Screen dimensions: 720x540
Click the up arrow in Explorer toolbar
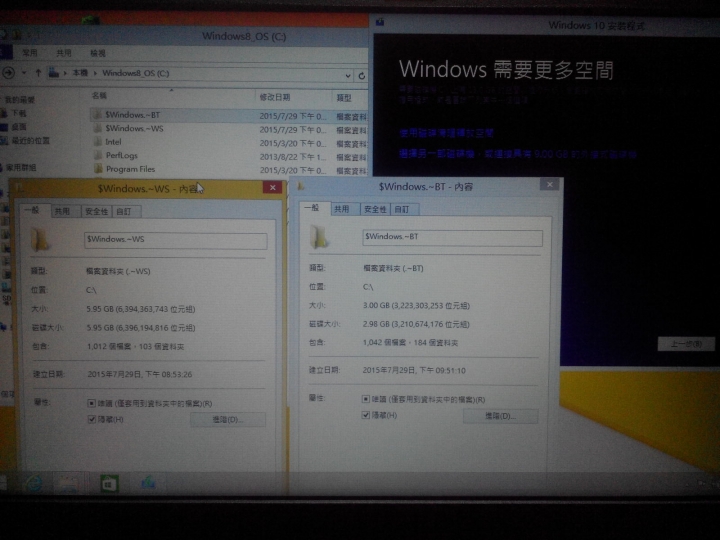(39, 73)
